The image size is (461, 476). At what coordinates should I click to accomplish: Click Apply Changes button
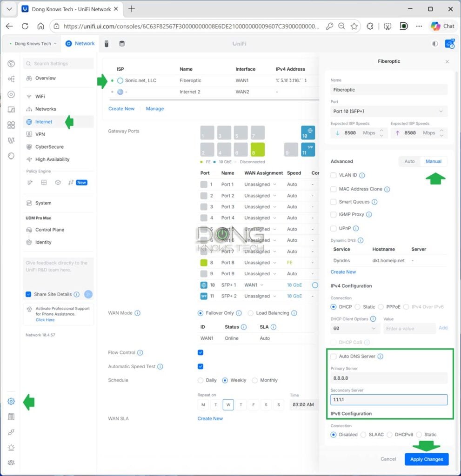tap(427, 459)
